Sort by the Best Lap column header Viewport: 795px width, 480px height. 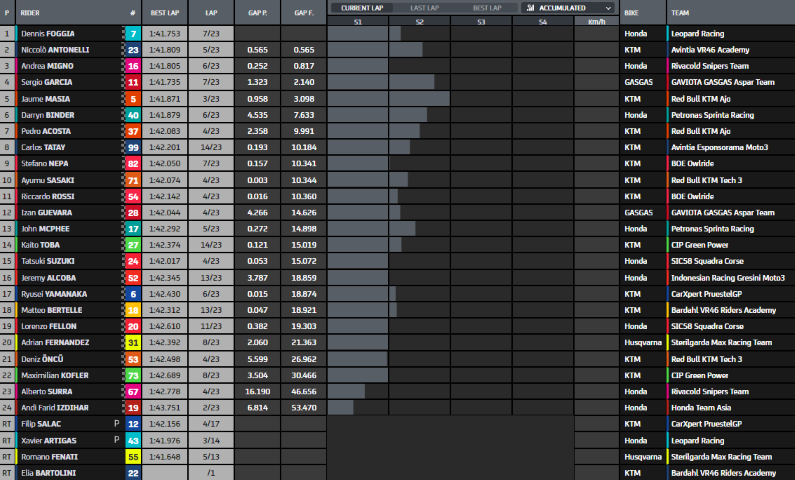pyautogui.click(x=164, y=14)
